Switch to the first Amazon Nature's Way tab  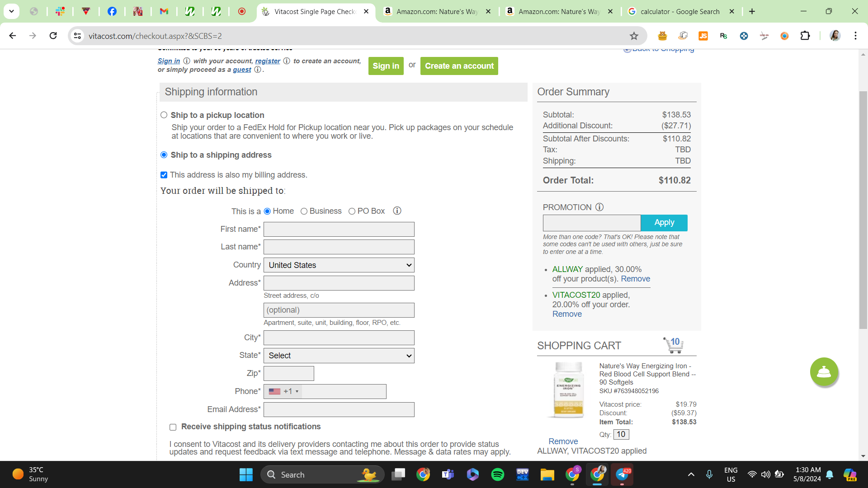click(437, 11)
